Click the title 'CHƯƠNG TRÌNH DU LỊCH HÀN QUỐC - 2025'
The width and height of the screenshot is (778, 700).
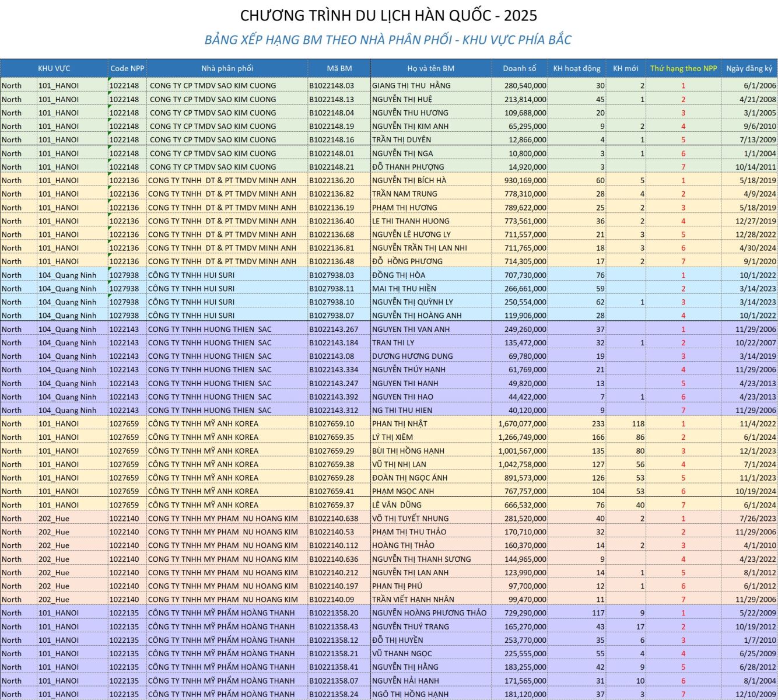[389, 15]
